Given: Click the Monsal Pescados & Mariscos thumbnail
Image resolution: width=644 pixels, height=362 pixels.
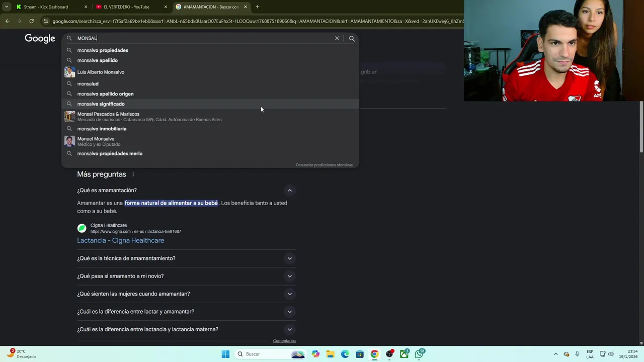Looking at the screenshot, I should tap(69, 116).
